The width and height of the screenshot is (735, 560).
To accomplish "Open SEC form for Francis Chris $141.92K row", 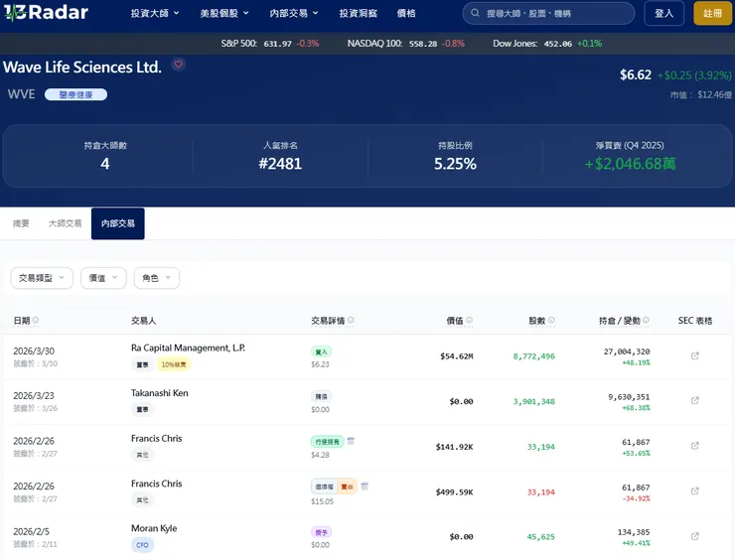I will point(694,446).
